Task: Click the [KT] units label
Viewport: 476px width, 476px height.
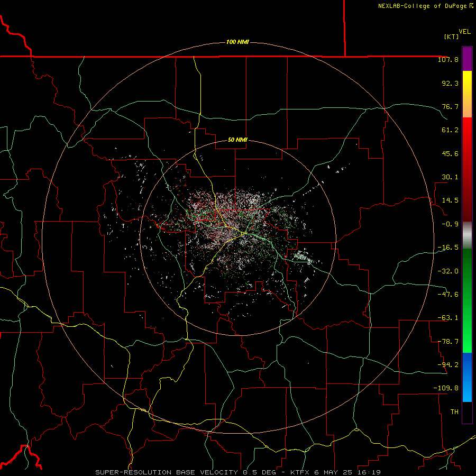Action: tap(451, 36)
